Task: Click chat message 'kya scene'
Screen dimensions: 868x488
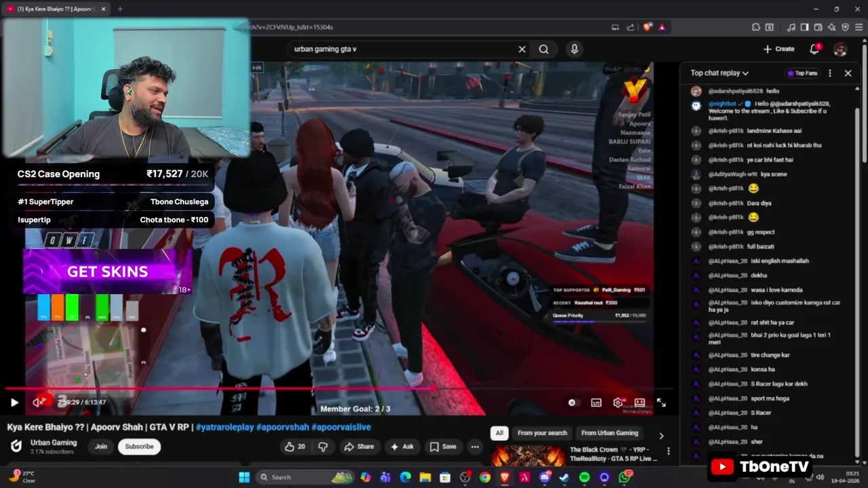Action: tap(774, 174)
